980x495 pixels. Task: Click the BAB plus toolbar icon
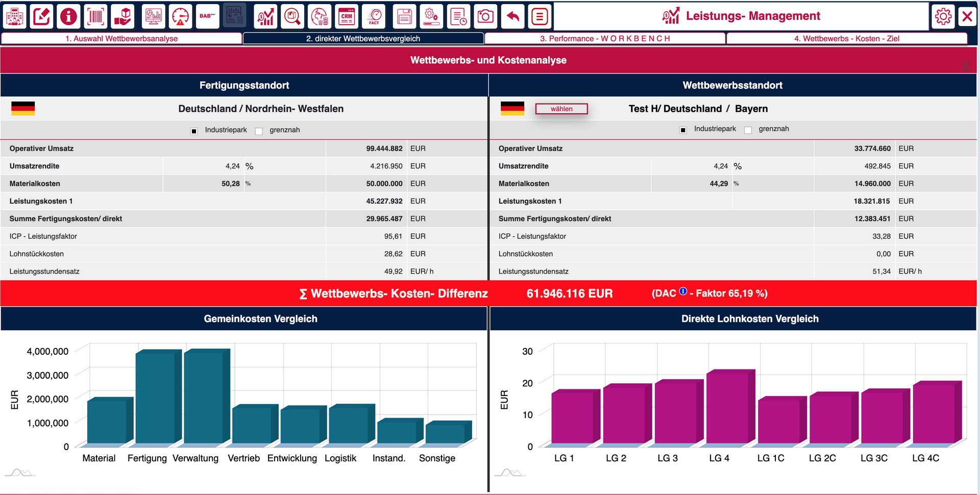[x=207, y=16]
